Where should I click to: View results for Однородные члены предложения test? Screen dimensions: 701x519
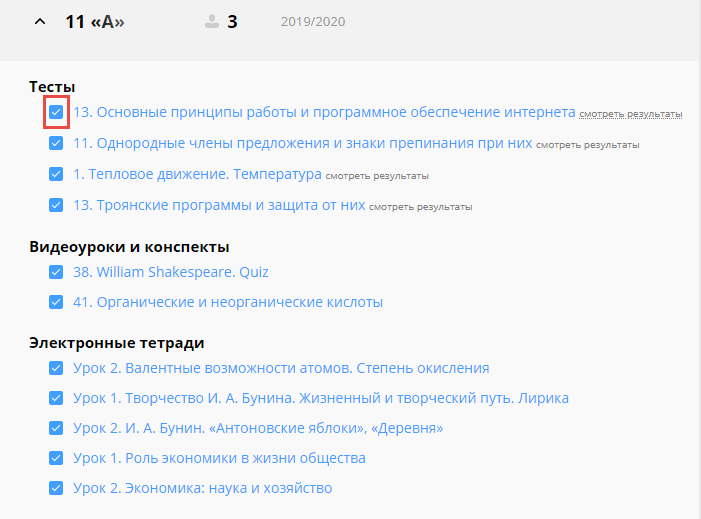tap(587, 145)
